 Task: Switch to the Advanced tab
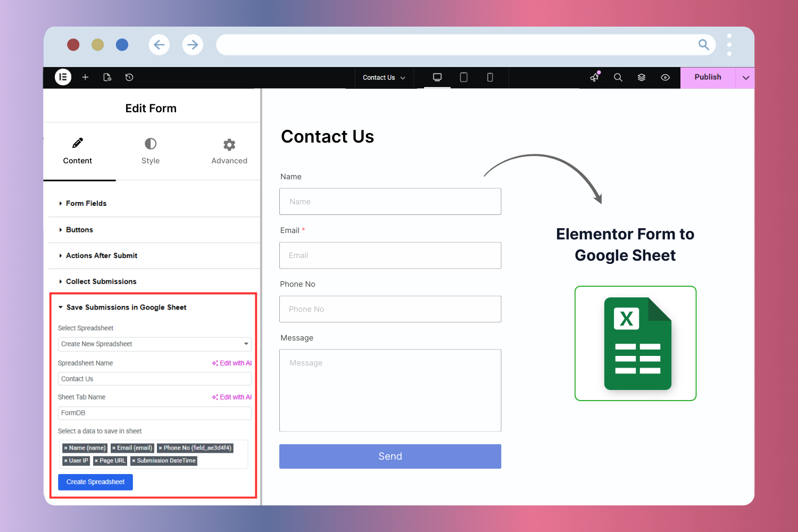tap(229, 151)
